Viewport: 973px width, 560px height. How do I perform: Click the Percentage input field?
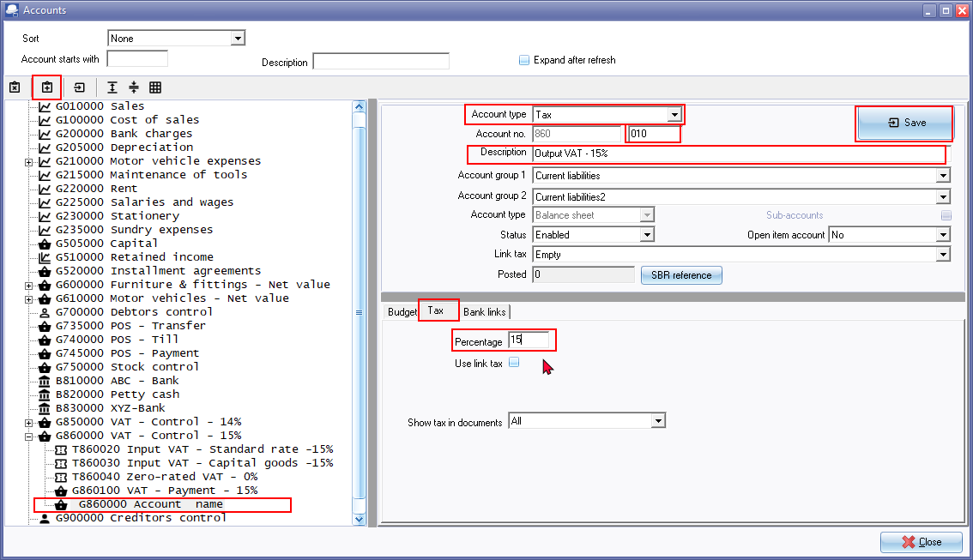pyautogui.click(x=529, y=340)
